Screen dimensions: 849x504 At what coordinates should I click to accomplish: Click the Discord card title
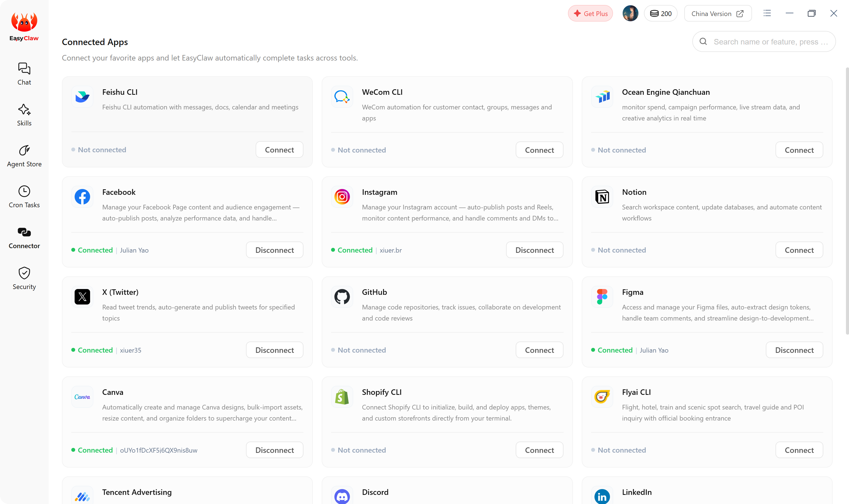(375, 492)
